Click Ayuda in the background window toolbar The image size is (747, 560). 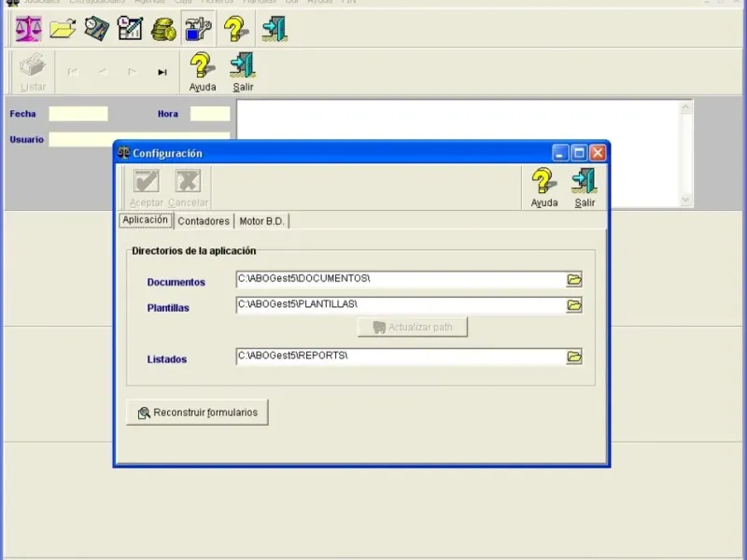[203, 73]
